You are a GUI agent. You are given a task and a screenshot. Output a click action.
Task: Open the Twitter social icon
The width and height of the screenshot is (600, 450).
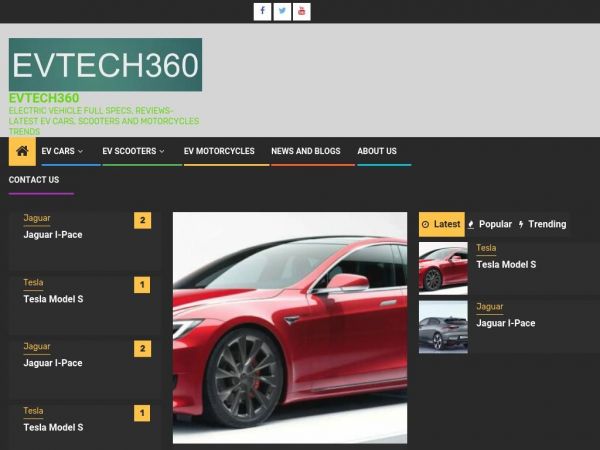282,11
